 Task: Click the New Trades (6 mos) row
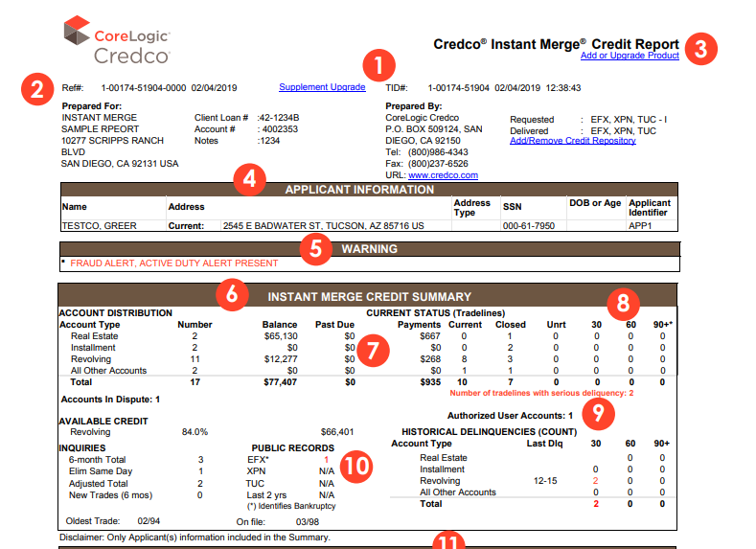[x=136, y=495]
